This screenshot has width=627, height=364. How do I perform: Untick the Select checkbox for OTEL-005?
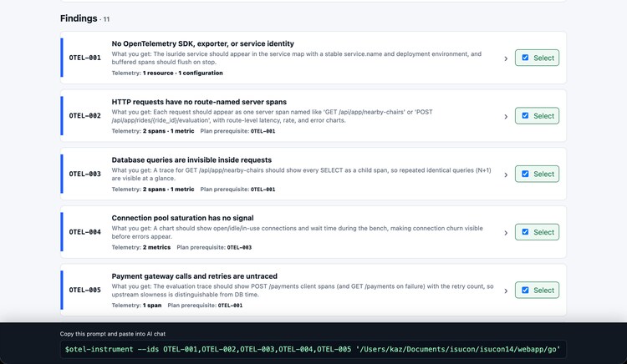(525, 290)
